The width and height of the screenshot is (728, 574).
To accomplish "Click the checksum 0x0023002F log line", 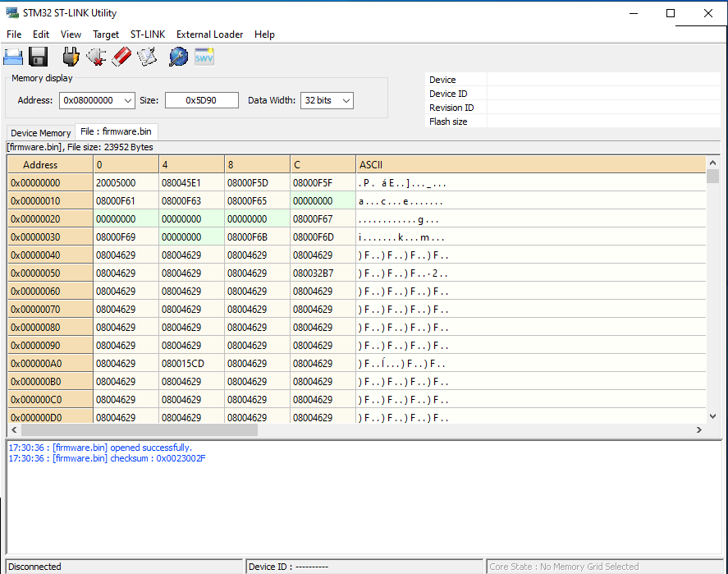I will (x=107, y=458).
